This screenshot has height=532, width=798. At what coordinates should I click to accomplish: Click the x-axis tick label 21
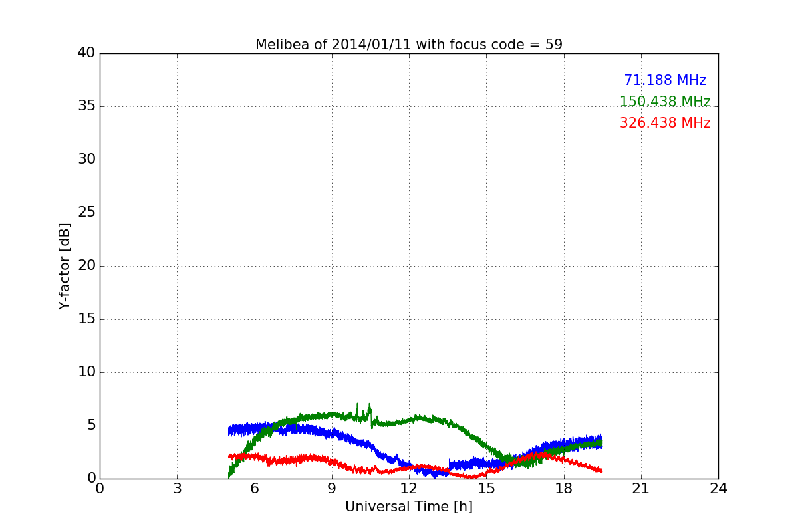coord(641,489)
